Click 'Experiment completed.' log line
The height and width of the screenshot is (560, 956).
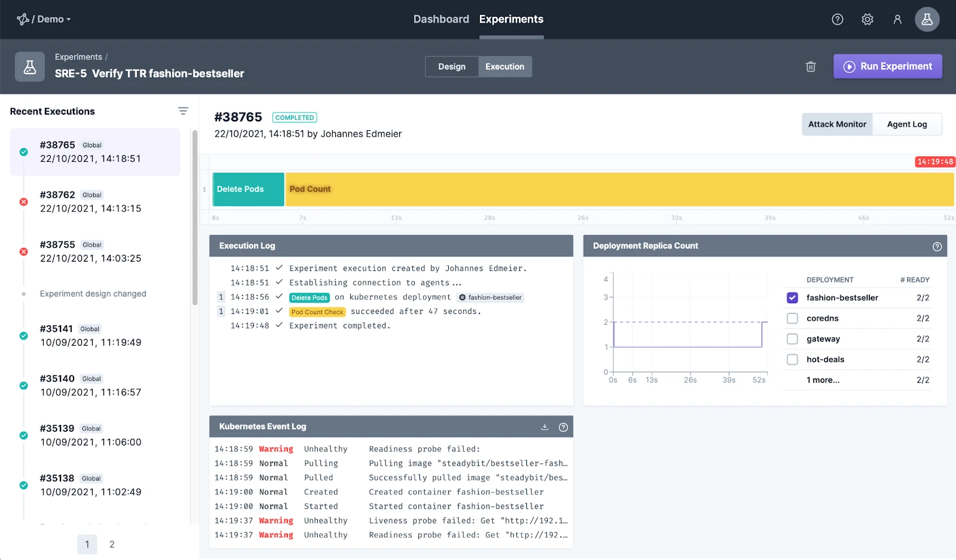339,326
